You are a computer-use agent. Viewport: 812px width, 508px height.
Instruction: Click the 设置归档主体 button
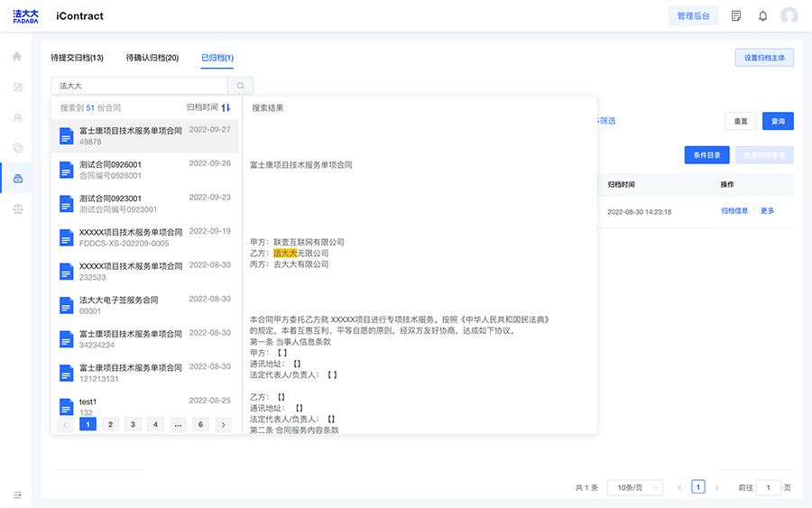point(764,58)
